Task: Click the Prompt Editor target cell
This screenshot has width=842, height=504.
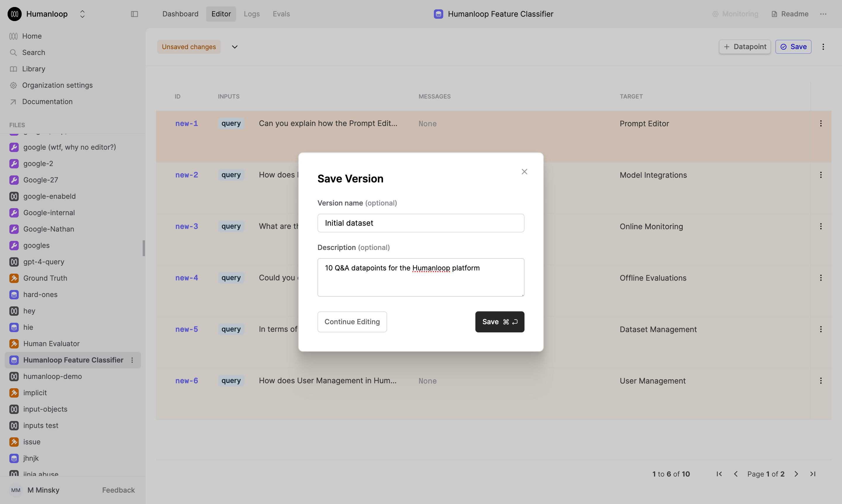Action: (x=644, y=124)
